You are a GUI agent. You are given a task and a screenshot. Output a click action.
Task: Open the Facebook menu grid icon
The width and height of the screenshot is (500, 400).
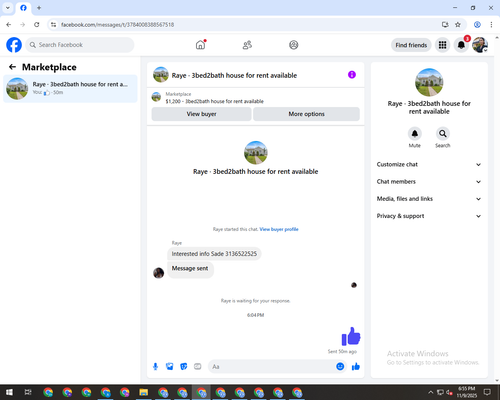coord(442,45)
